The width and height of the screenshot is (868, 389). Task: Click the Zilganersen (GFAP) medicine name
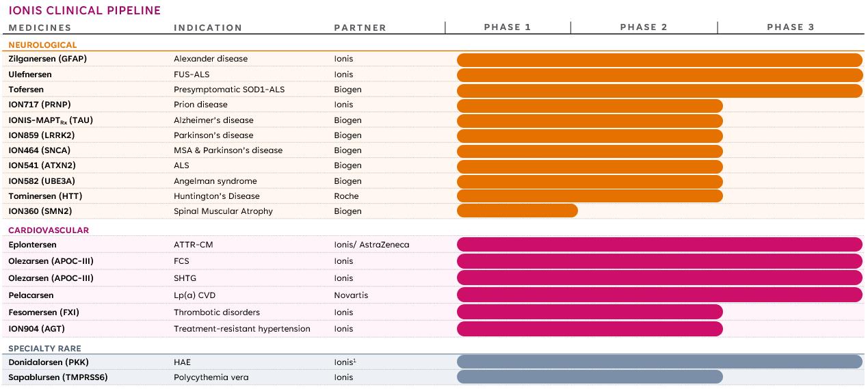pos(47,59)
